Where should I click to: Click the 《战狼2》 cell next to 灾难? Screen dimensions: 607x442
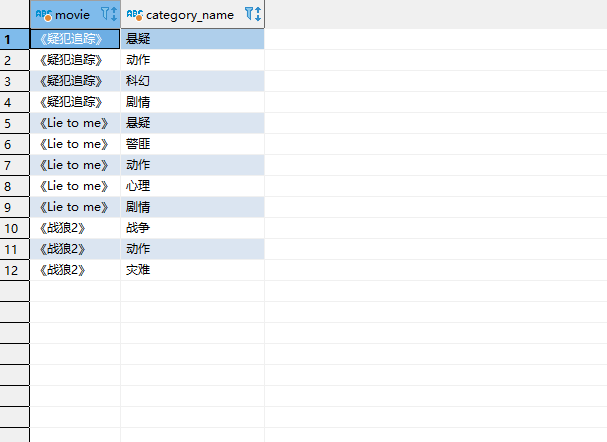(75, 270)
